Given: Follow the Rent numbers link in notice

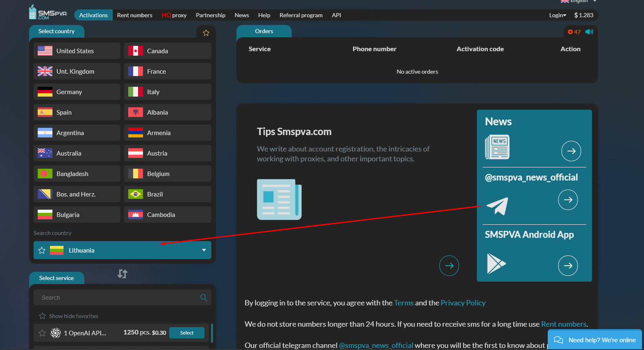Looking at the screenshot, I should 564,324.
